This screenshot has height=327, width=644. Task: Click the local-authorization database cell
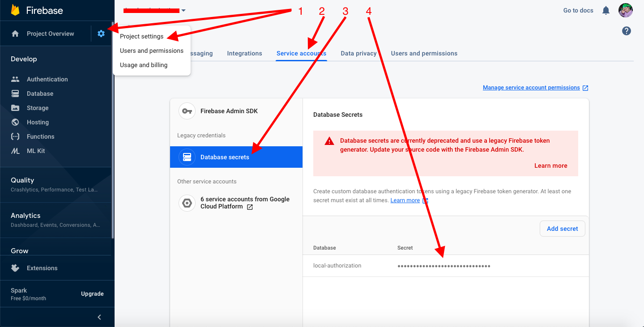pyautogui.click(x=337, y=266)
